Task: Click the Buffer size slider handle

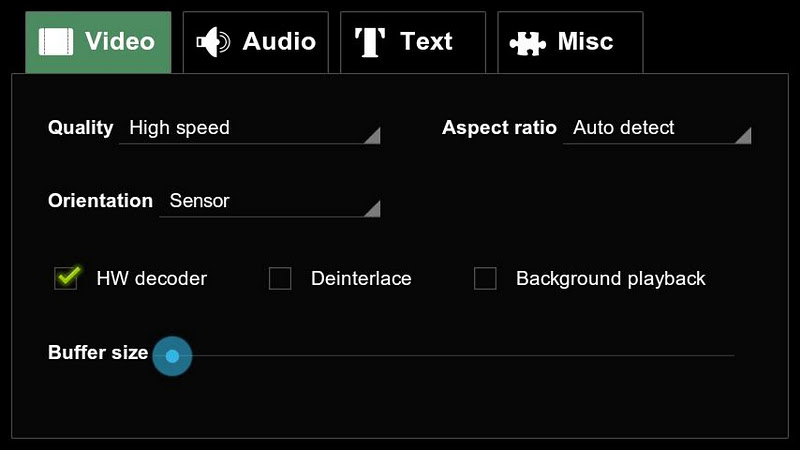Action: click(x=172, y=355)
